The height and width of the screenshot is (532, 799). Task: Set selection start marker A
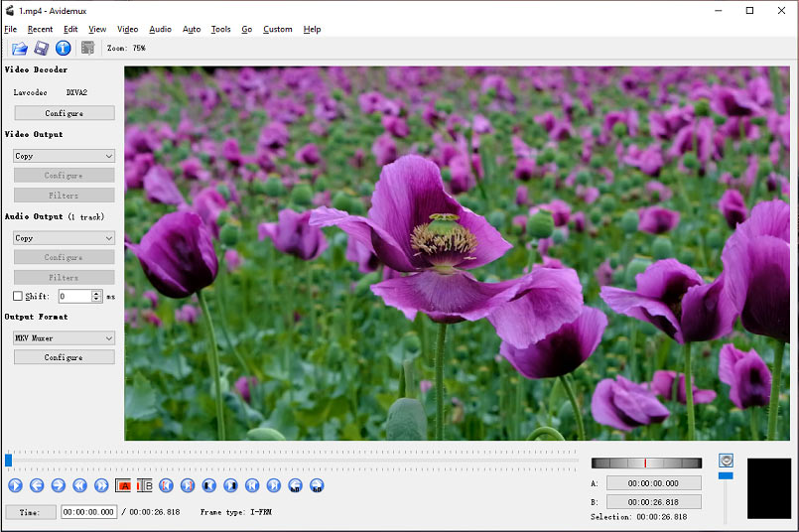[123, 485]
